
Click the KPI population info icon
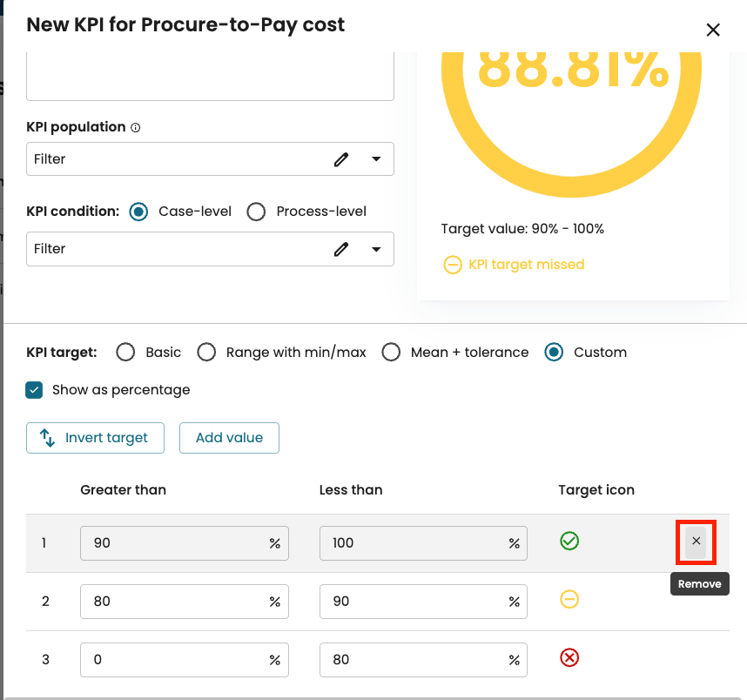(135, 128)
